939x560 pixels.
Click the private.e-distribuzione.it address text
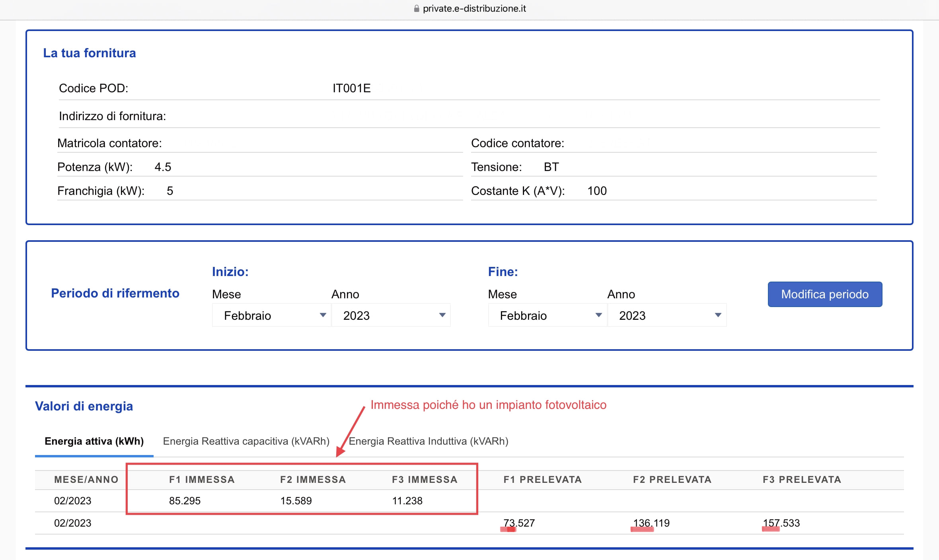click(474, 9)
